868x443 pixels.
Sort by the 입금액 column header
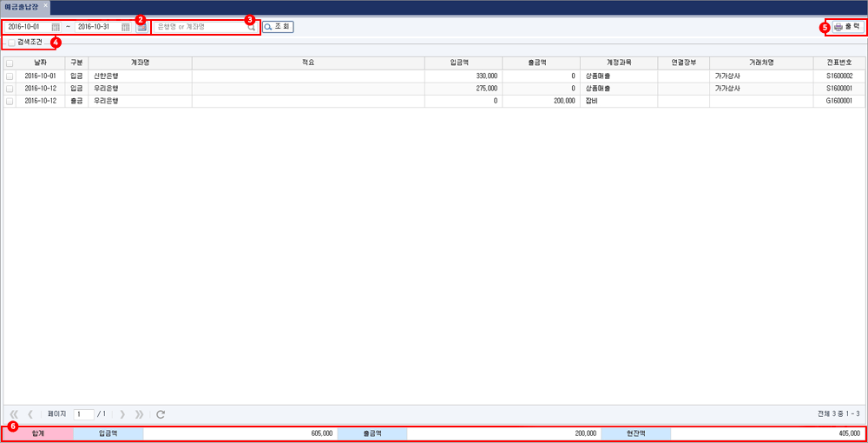463,63
